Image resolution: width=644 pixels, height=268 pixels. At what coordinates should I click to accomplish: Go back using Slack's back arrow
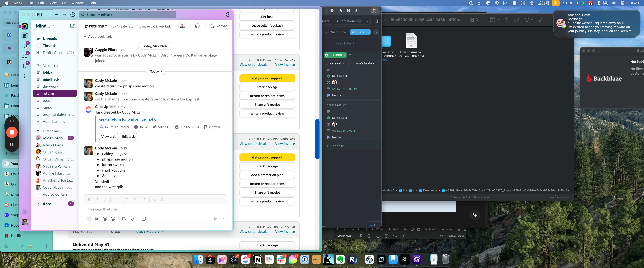click(56, 14)
